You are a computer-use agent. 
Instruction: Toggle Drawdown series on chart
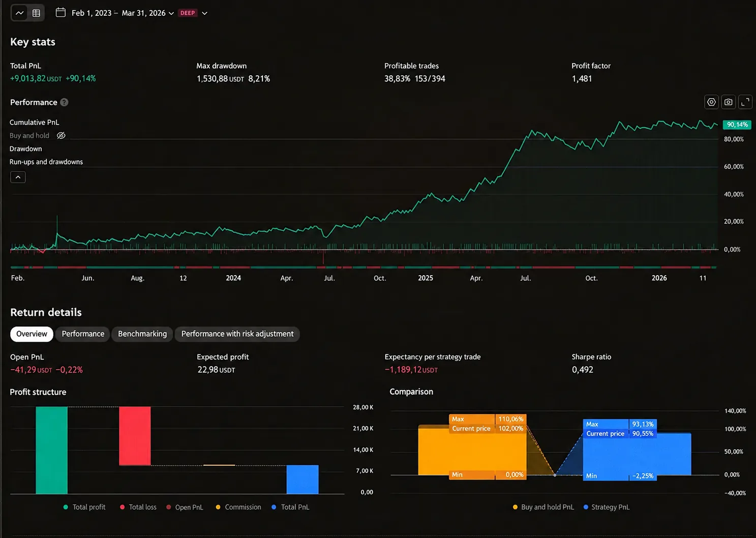[x=25, y=149]
